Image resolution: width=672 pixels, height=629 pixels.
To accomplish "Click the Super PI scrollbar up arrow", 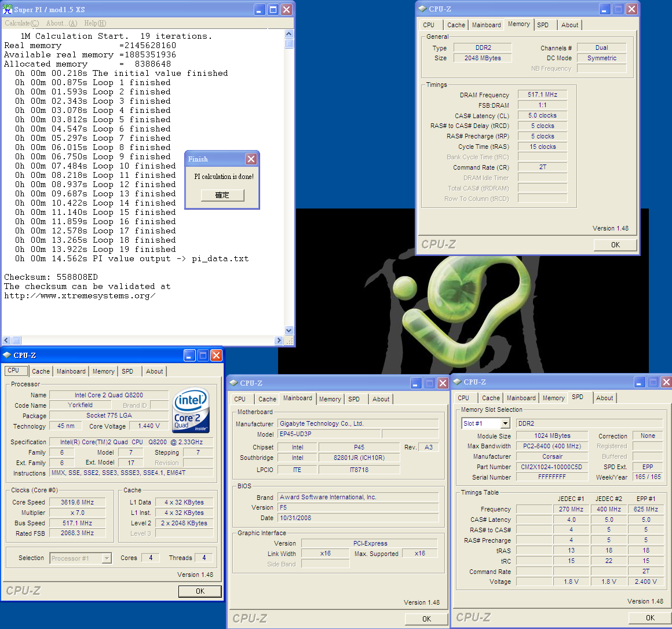I will pos(289,34).
